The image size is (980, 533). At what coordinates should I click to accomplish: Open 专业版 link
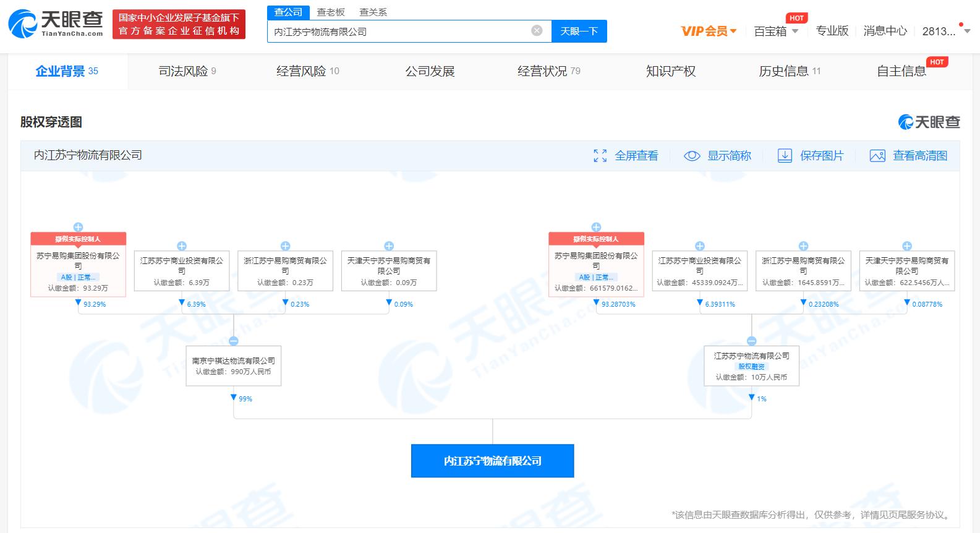832,31
